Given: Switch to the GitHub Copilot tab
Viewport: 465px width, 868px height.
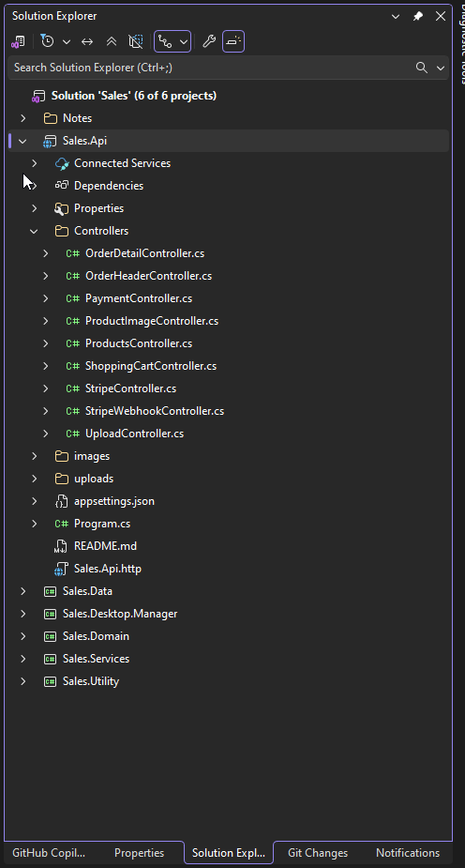Looking at the screenshot, I should point(49,853).
